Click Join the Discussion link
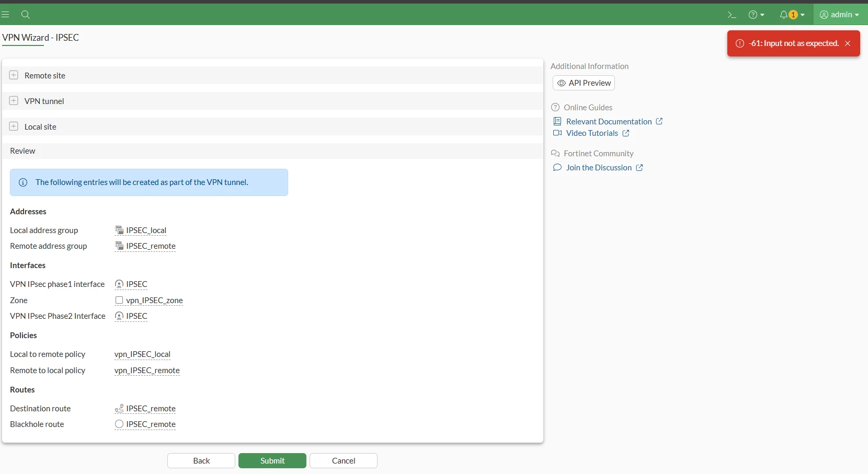The height and width of the screenshot is (474, 868). click(599, 168)
